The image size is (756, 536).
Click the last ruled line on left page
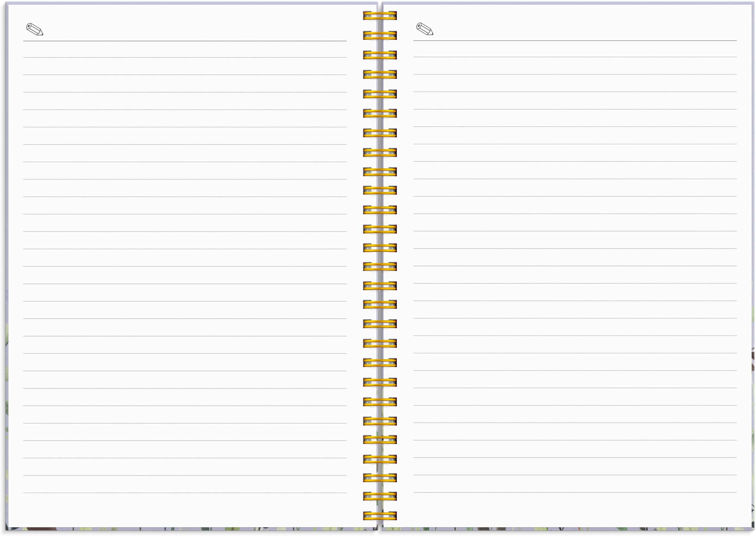pyautogui.click(x=185, y=493)
